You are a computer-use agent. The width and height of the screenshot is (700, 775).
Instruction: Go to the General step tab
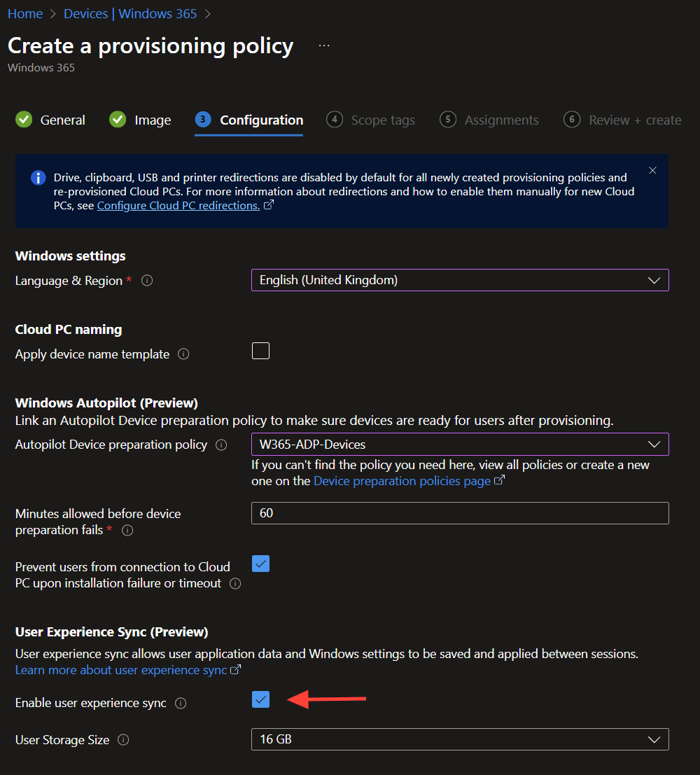tap(51, 120)
